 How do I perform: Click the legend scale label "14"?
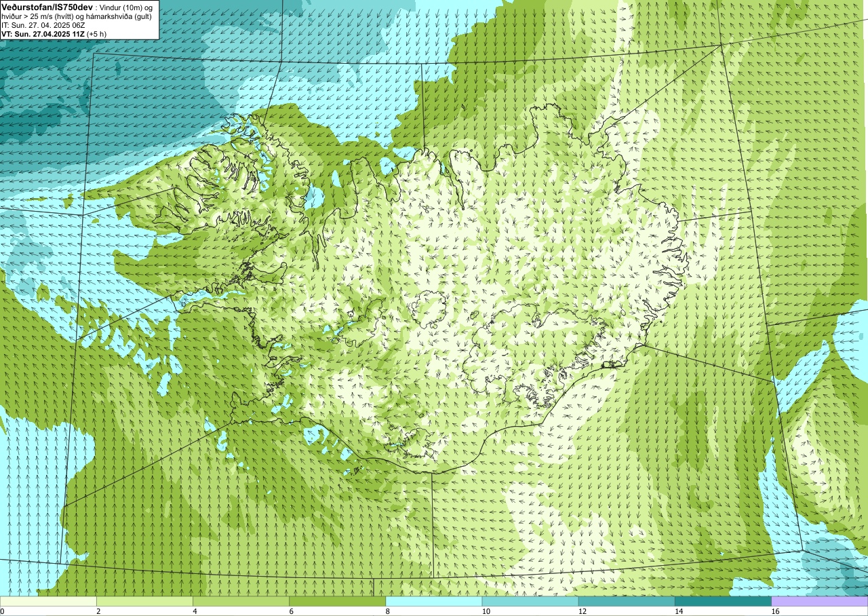pyautogui.click(x=678, y=611)
